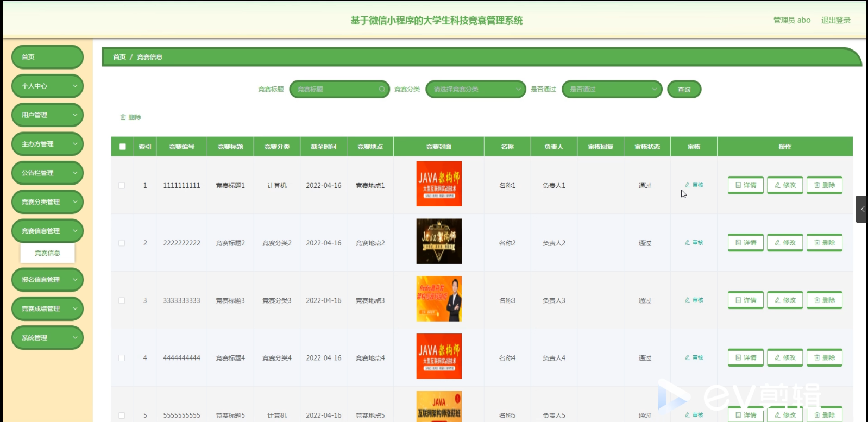The height and width of the screenshot is (422, 868).
Task: Collapse the side panel with the arrow handle
Action: coord(862,209)
